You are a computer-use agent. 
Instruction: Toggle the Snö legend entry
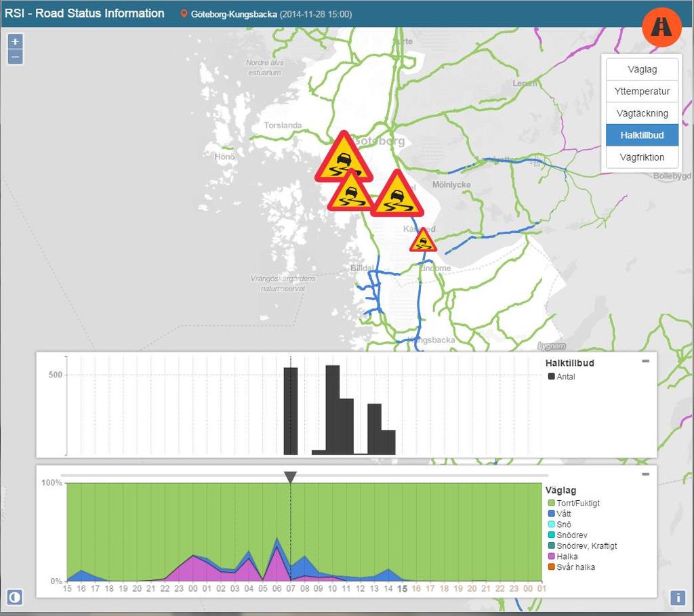coord(559,525)
